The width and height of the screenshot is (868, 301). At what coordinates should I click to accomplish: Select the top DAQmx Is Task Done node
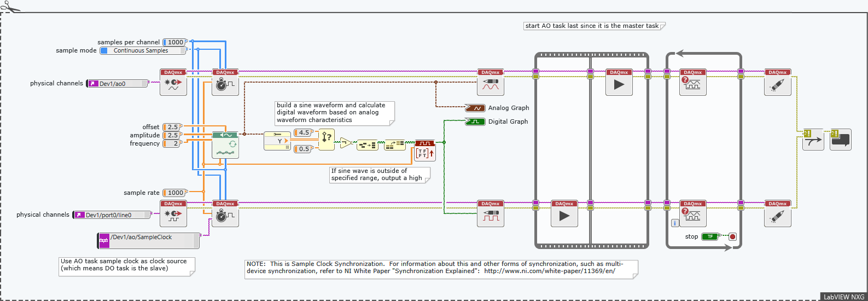pyautogui.click(x=693, y=82)
